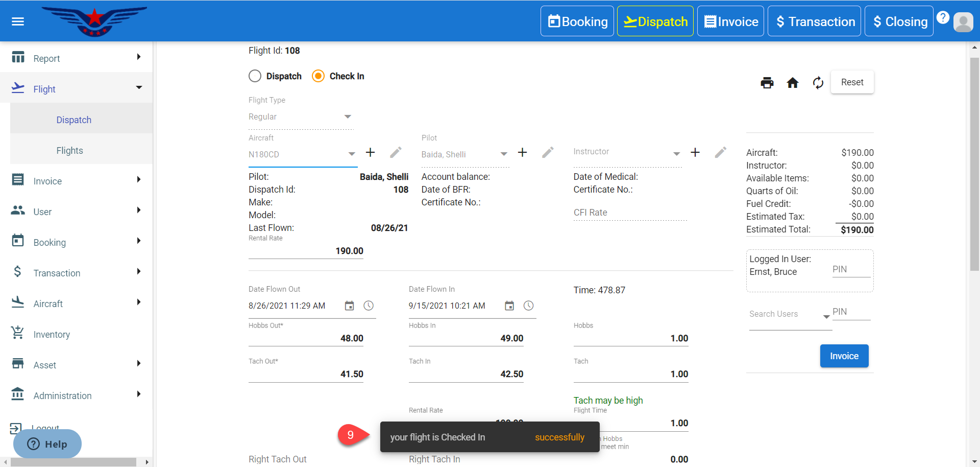
Task: Open Flights in the sidebar
Action: 70,151
